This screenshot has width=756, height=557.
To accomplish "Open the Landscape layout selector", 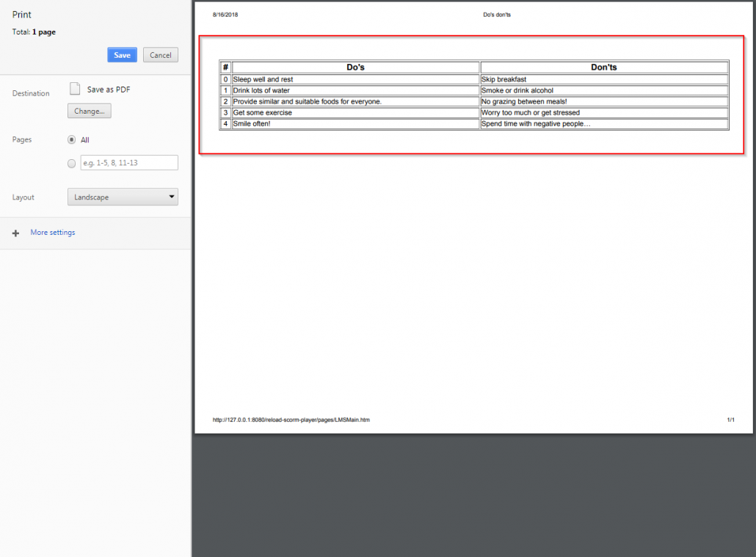I will click(x=123, y=197).
